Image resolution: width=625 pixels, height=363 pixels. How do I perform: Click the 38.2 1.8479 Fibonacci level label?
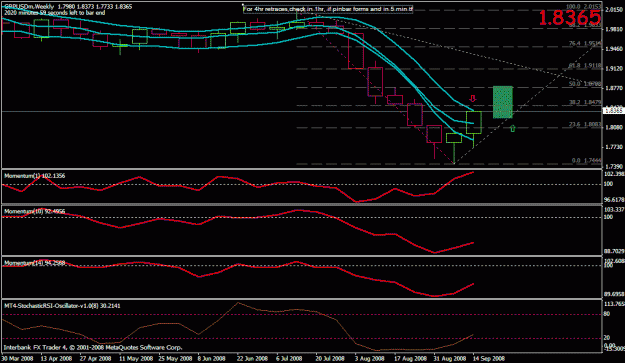pyautogui.click(x=585, y=102)
